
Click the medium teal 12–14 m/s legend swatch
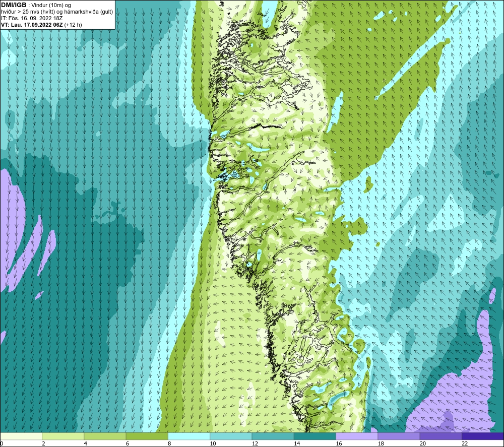(273, 436)
